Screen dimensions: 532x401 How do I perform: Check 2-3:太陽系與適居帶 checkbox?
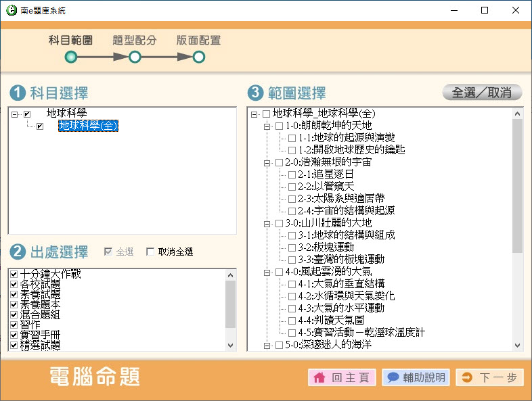[292, 199]
